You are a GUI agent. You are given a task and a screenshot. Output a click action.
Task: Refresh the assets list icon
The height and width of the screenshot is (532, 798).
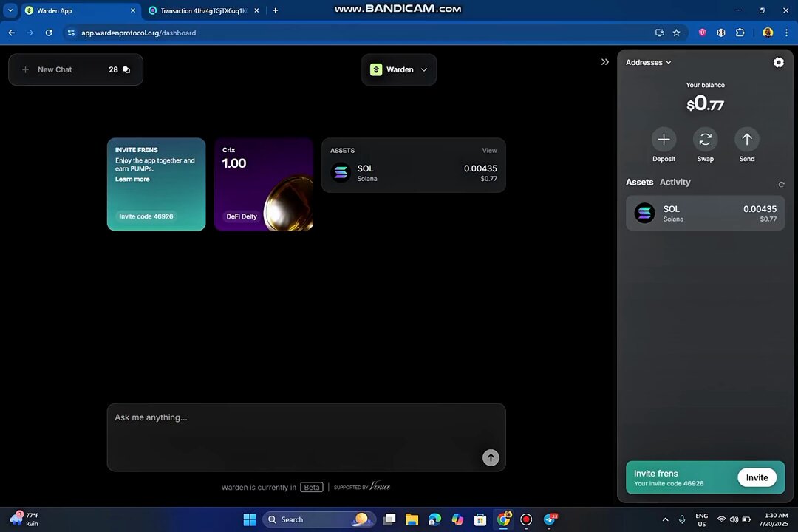pos(781,184)
